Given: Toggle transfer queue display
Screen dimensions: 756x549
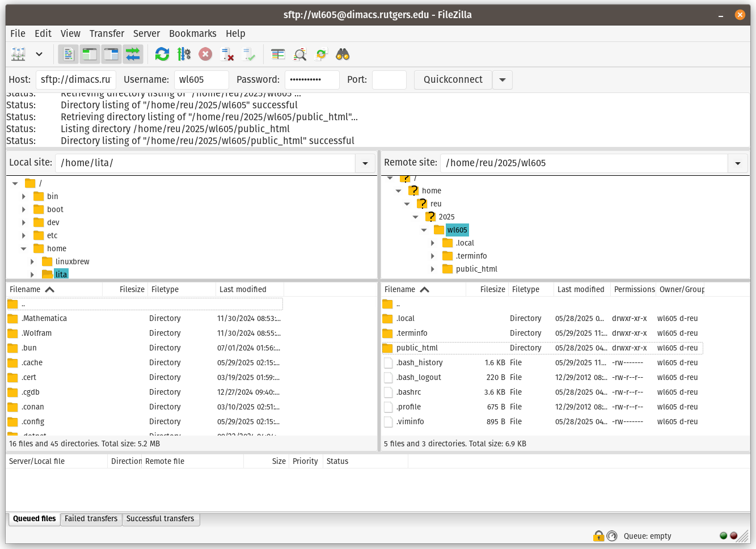Looking at the screenshot, I should tap(133, 54).
